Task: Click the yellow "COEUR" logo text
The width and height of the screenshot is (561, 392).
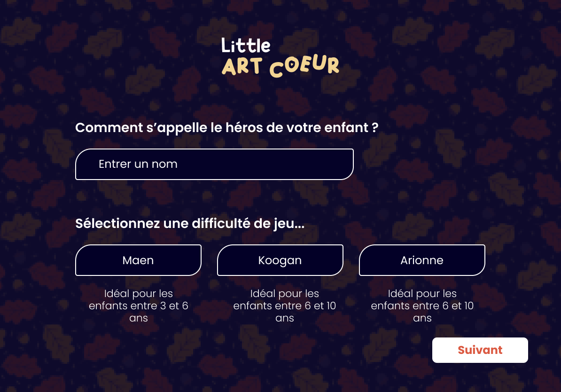Action: [x=304, y=67]
